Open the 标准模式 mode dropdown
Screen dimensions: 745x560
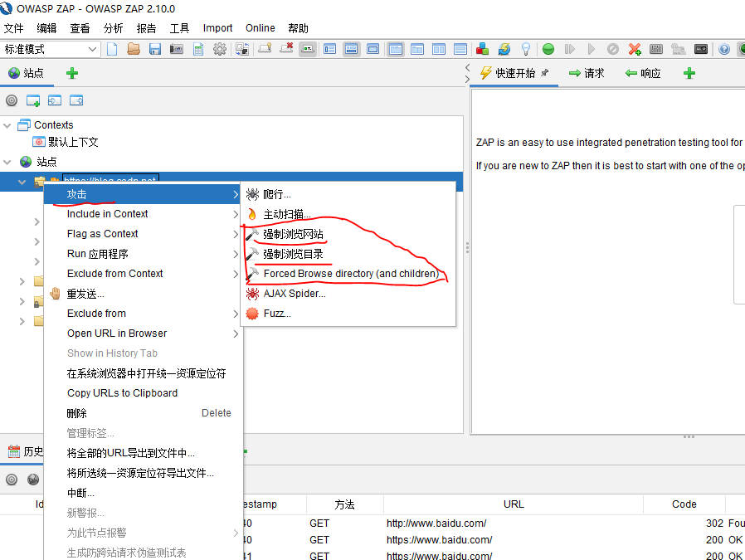click(x=50, y=49)
